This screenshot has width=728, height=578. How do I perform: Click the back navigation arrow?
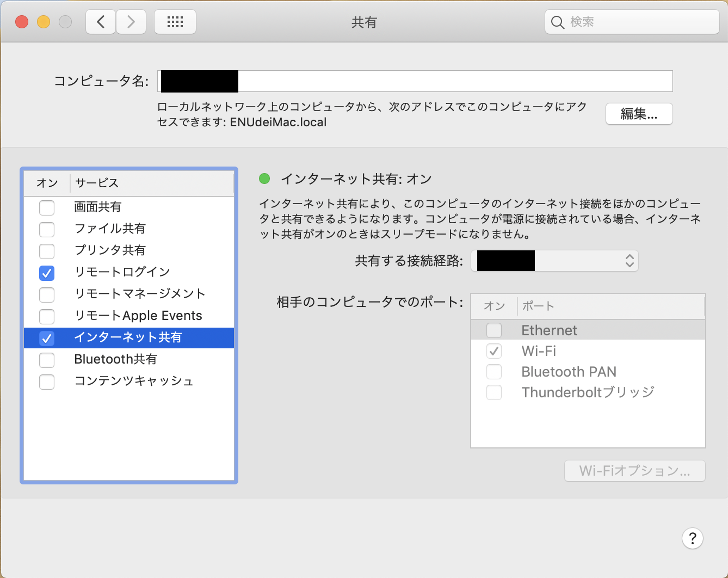click(100, 22)
